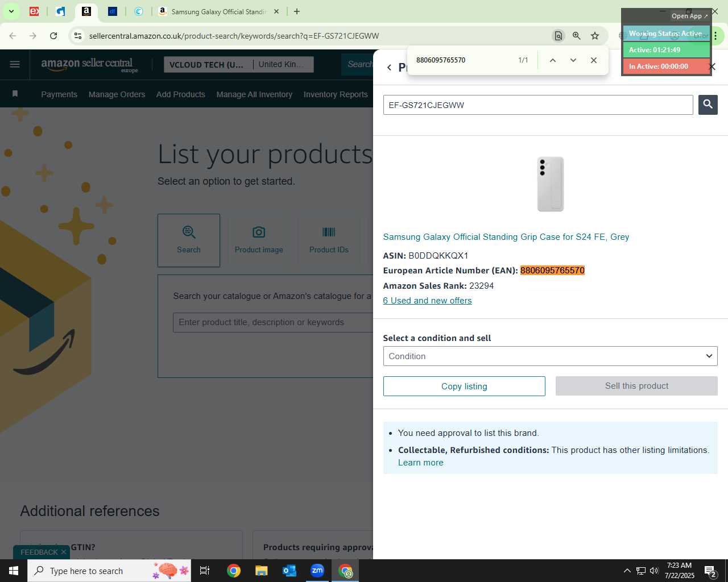The width and height of the screenshot is (728, 582).
Task: Open Zoom from the taskbar
Action: tap(317, 571)
